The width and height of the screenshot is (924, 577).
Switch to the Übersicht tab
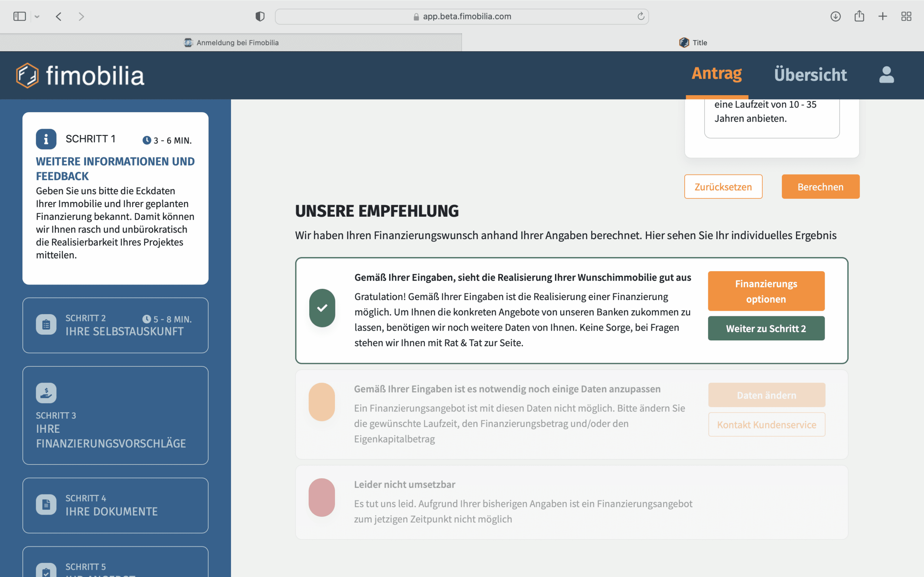point(810,75)
